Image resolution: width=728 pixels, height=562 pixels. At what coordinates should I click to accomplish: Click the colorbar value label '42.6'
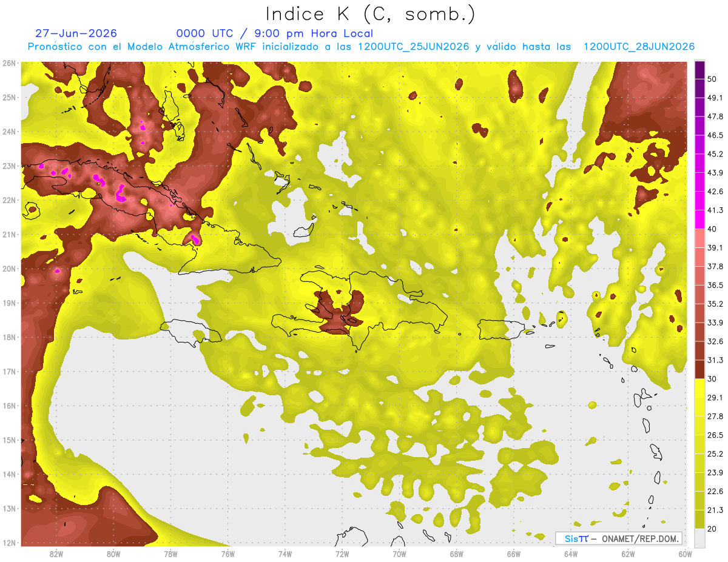[x=715, y=192]
